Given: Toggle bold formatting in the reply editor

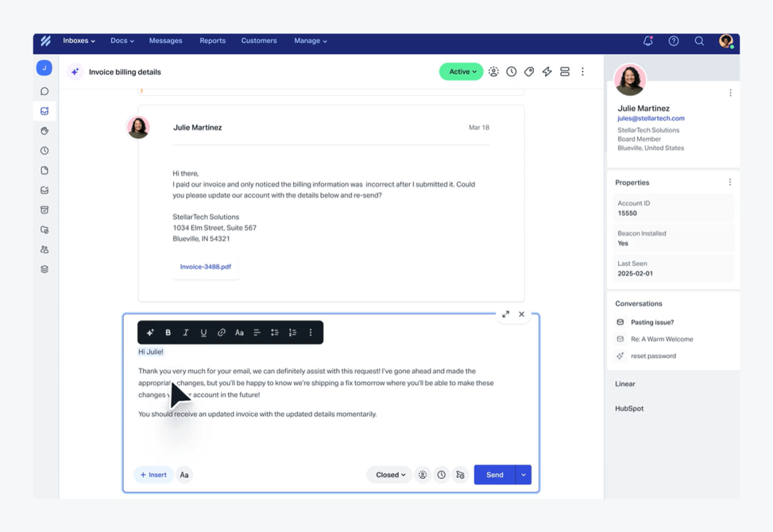Looking at the screenshot, I should tap(168, 332).
